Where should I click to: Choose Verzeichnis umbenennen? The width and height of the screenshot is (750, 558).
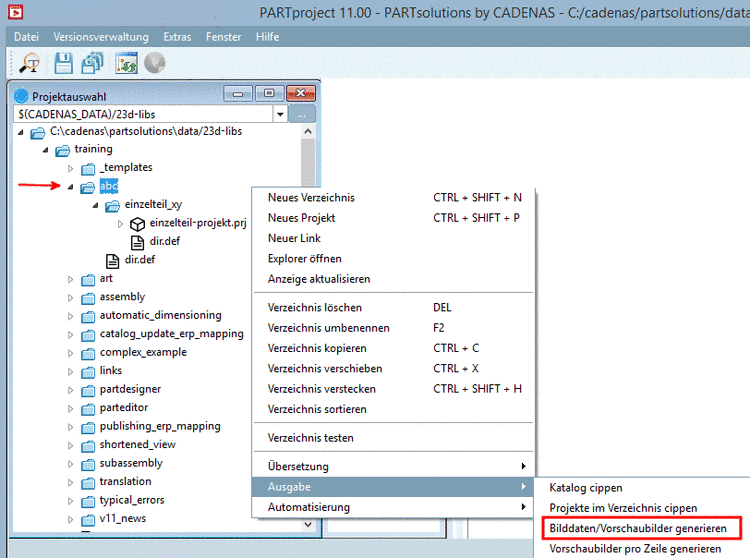coord(394,328)
